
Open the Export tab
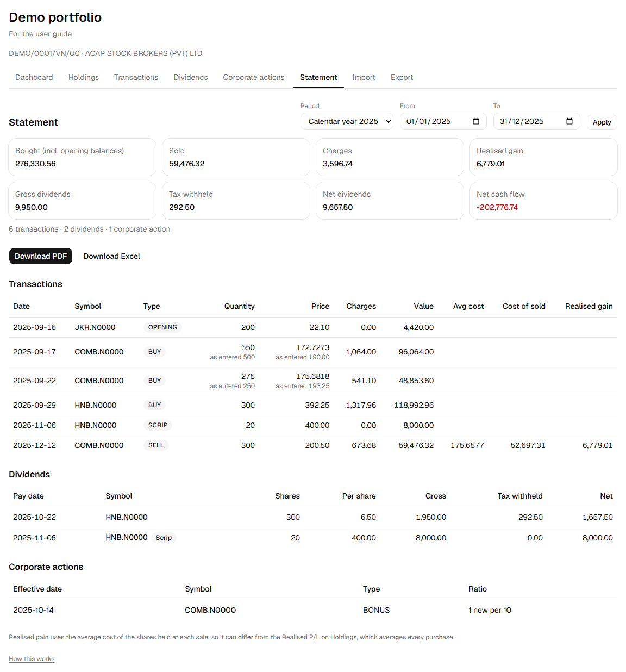pyautogui.click(x=402, y=77)
